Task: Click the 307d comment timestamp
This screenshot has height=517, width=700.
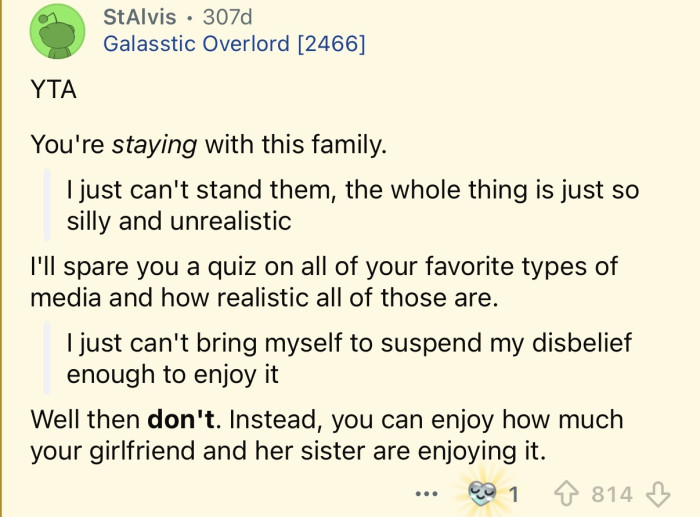Action: point(228,17)
